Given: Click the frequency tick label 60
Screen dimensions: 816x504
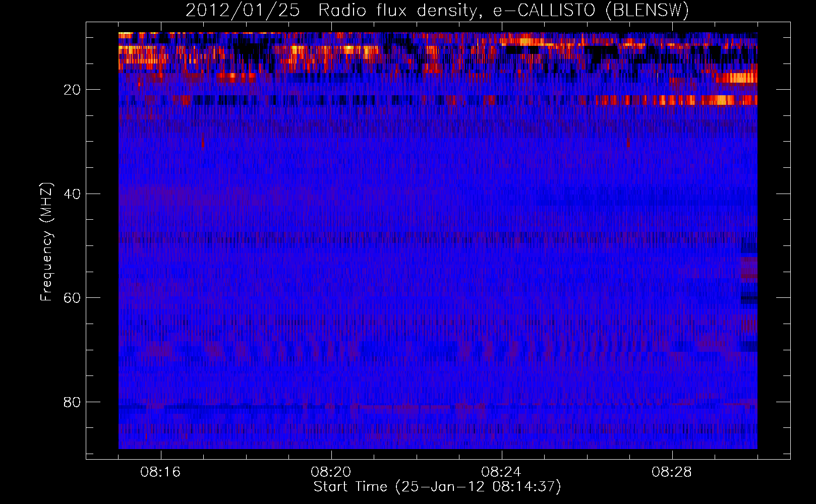Looking at the screenshot, I should pyautogui.click(x=73, y=298).
